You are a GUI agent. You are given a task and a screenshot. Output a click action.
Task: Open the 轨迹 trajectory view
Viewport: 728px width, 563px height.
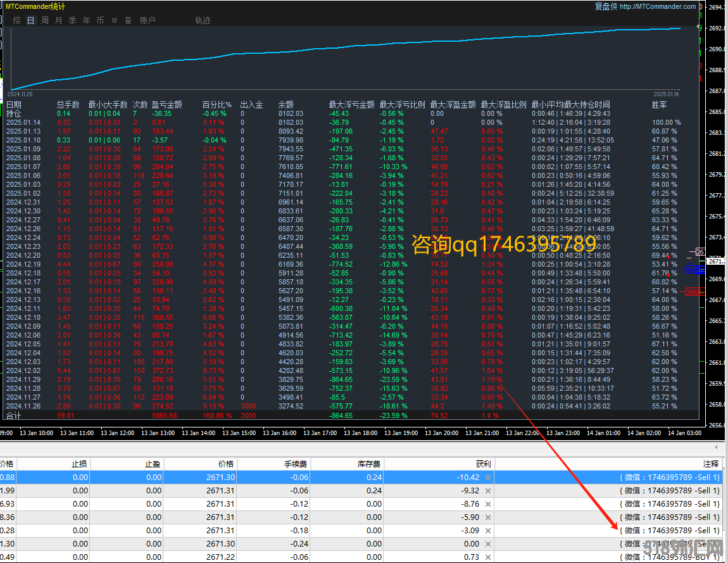tap(203, 20)
